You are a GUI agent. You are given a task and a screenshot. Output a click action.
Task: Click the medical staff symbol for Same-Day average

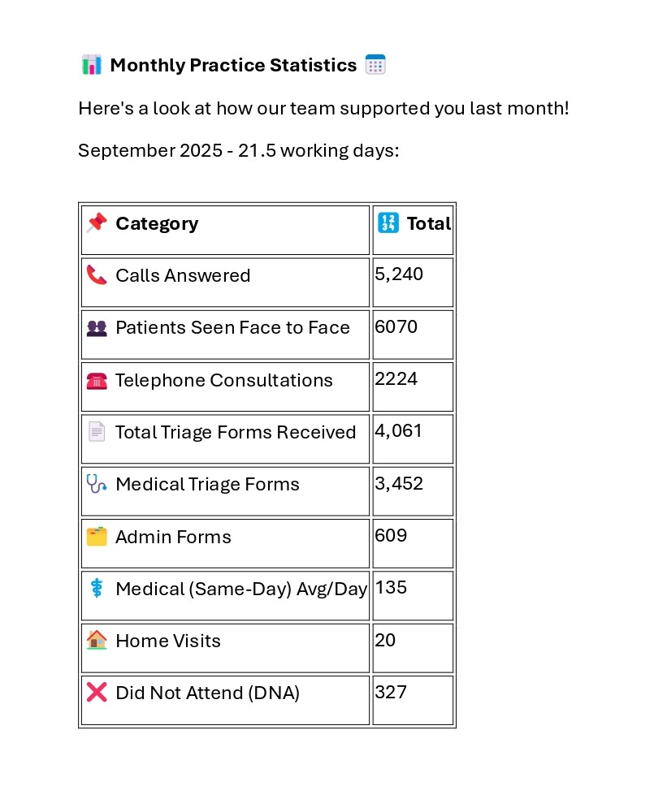pyautogui.click(x=97, y=589)
